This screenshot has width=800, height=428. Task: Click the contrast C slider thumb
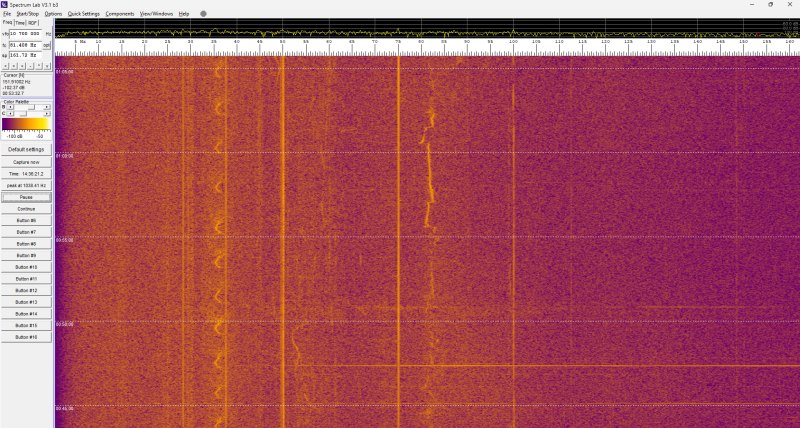pos(23,114)
